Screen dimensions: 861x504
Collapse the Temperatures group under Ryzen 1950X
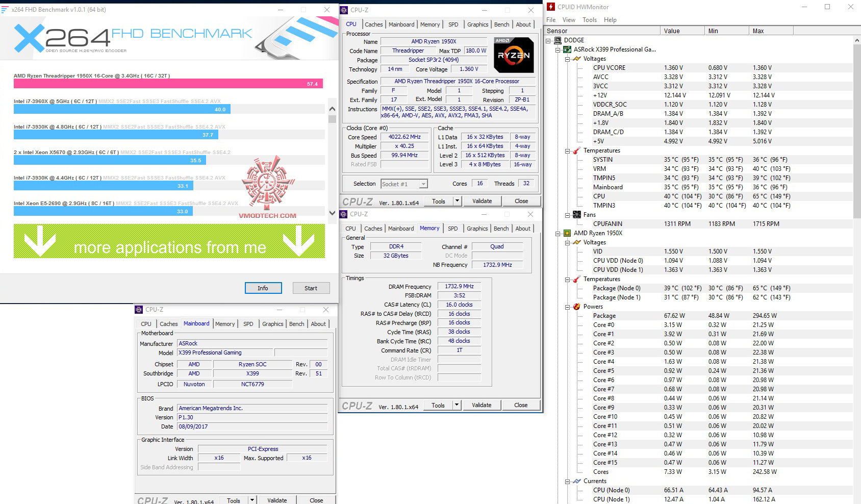point(568,279)
